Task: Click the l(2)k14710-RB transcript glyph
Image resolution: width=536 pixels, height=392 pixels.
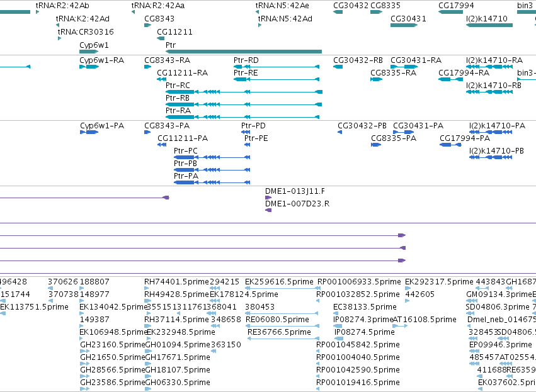Action: click(489, 92)
